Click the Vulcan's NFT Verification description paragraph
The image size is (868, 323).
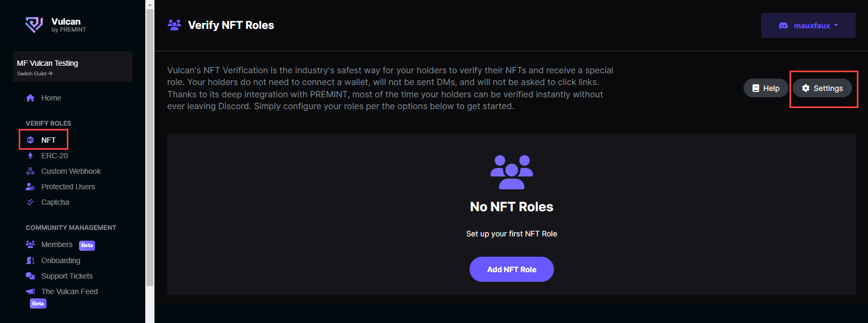tap(390, 88)
